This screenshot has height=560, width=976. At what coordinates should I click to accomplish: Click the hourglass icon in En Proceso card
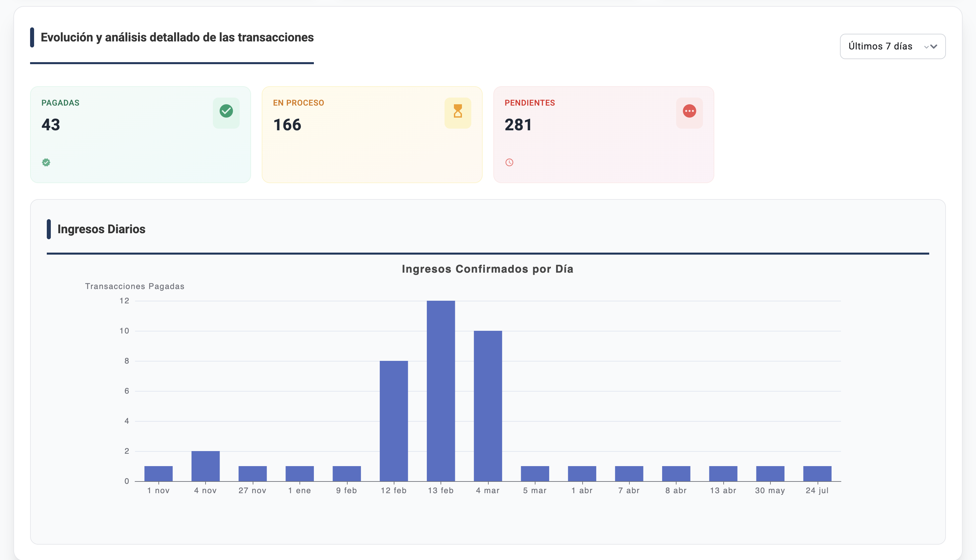(457, 111)
